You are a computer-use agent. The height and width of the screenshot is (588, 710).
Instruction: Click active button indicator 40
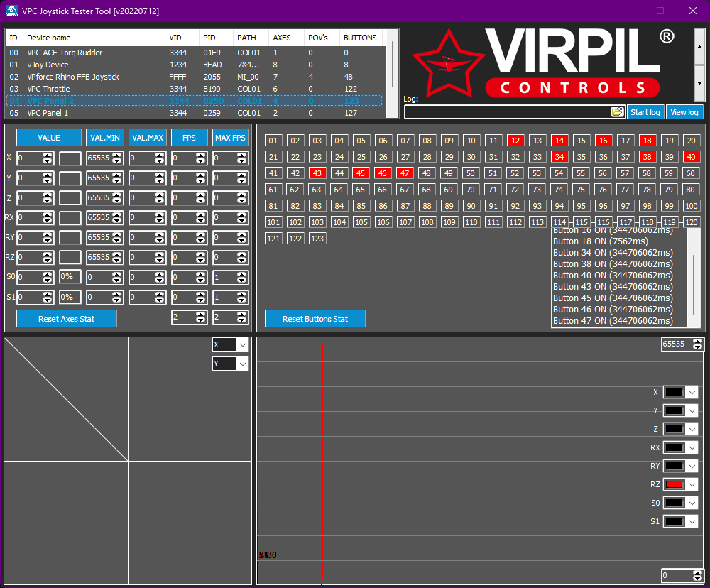pyautogui.click(x=692, y=157)
